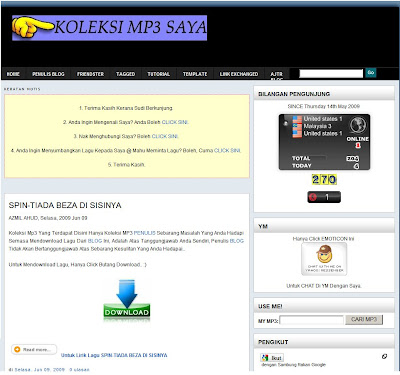Open the FRIENDSTER menu item
400x375 pixels.
coord(90,74)
